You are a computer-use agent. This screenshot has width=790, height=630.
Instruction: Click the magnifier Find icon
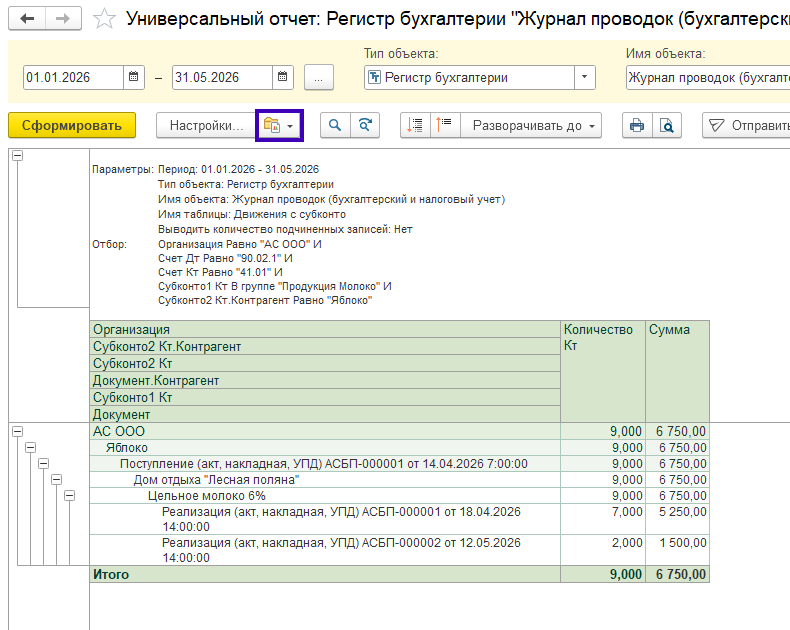(335, 125)
